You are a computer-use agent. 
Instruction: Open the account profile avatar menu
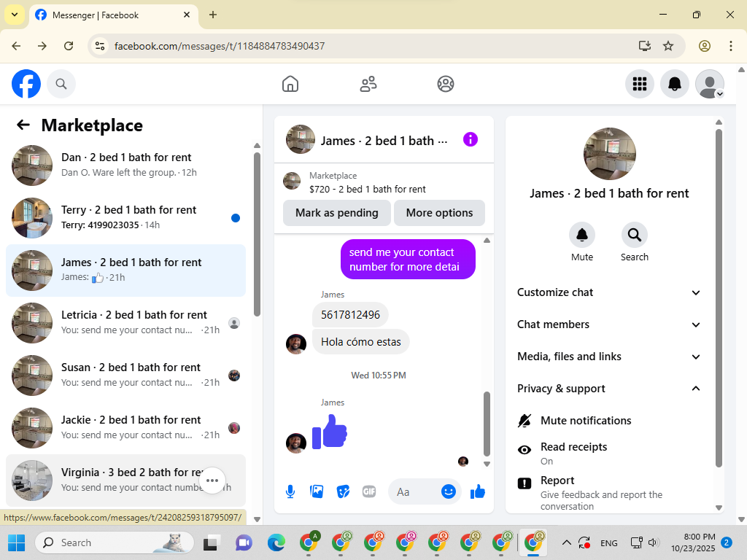click(710, 84)
